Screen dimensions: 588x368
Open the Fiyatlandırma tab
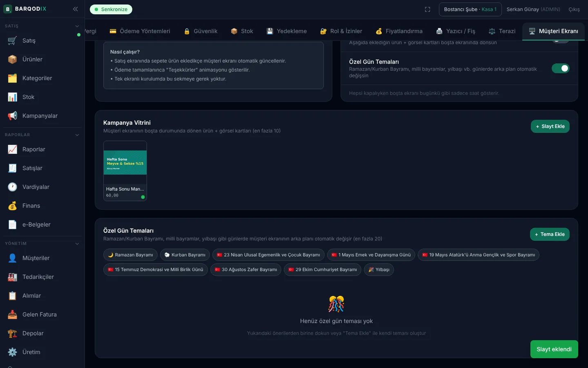pos(399,31)
